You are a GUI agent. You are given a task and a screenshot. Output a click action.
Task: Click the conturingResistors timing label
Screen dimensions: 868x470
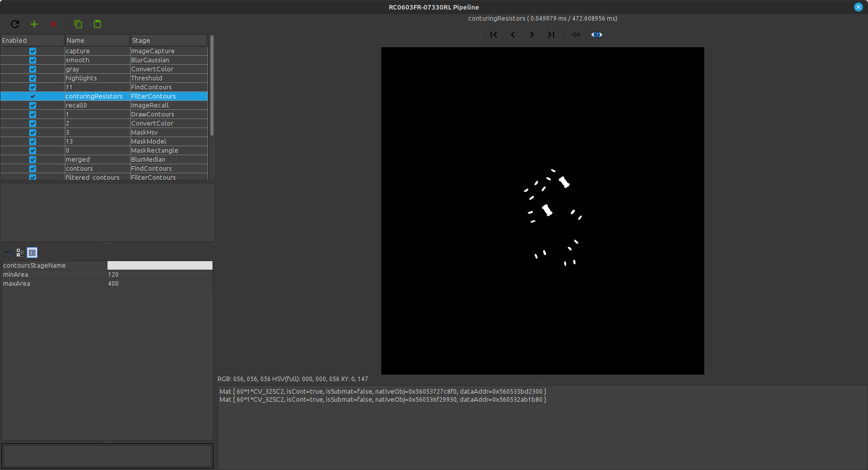pos(542,19)
